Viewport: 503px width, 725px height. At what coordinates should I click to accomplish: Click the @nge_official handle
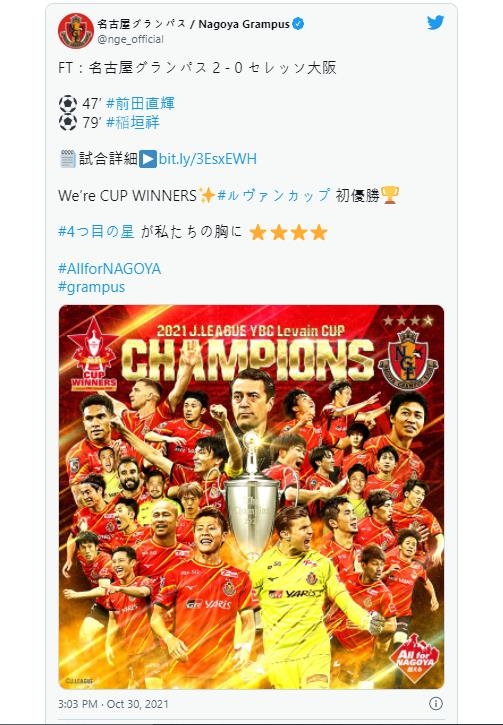130,39
